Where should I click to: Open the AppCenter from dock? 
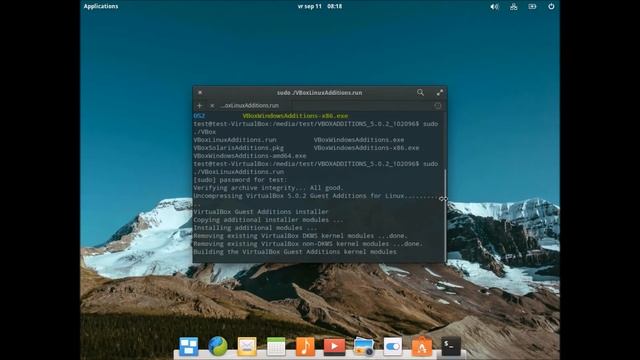(422, 347)
